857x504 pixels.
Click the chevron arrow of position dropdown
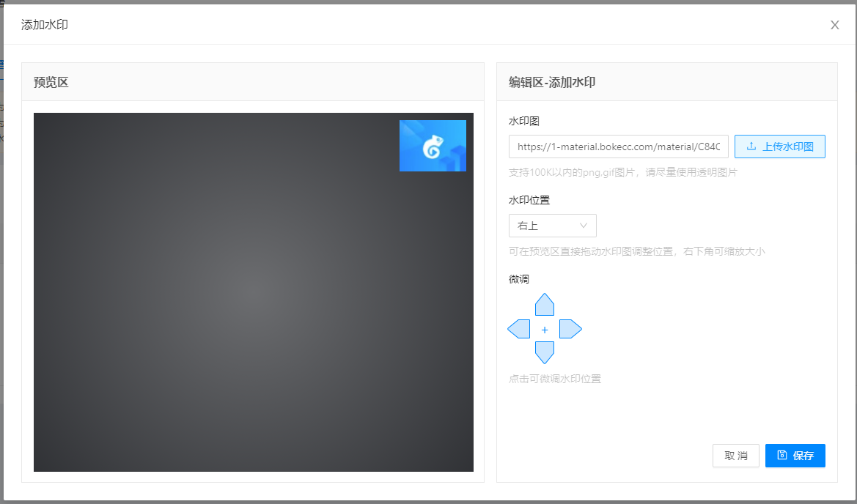pos(584,226)
